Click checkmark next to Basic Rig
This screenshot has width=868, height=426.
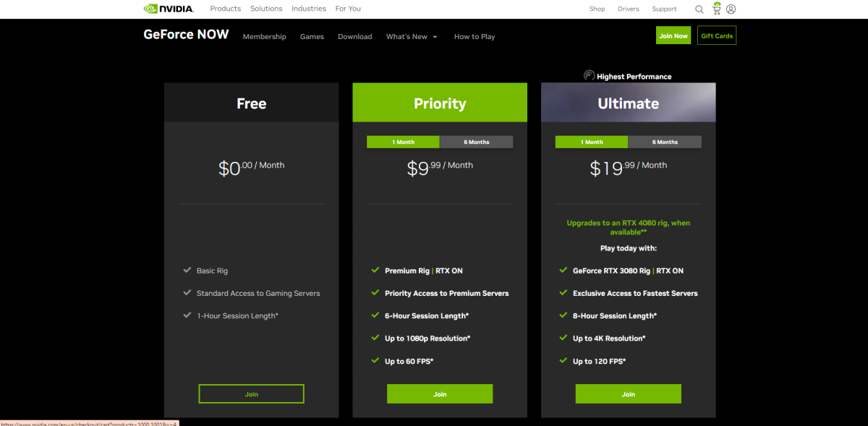[x=187, y=270]
